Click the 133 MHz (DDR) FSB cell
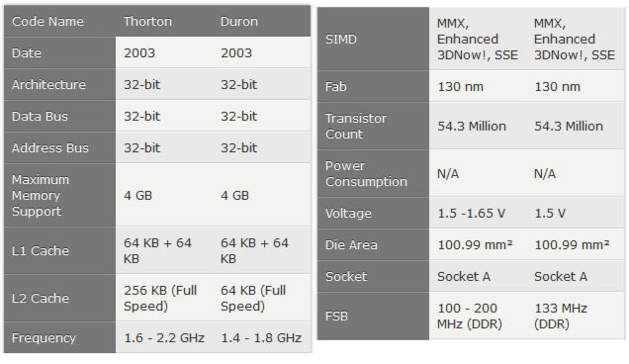This screenshot has height=364, width=629. (x=561, y=316)
